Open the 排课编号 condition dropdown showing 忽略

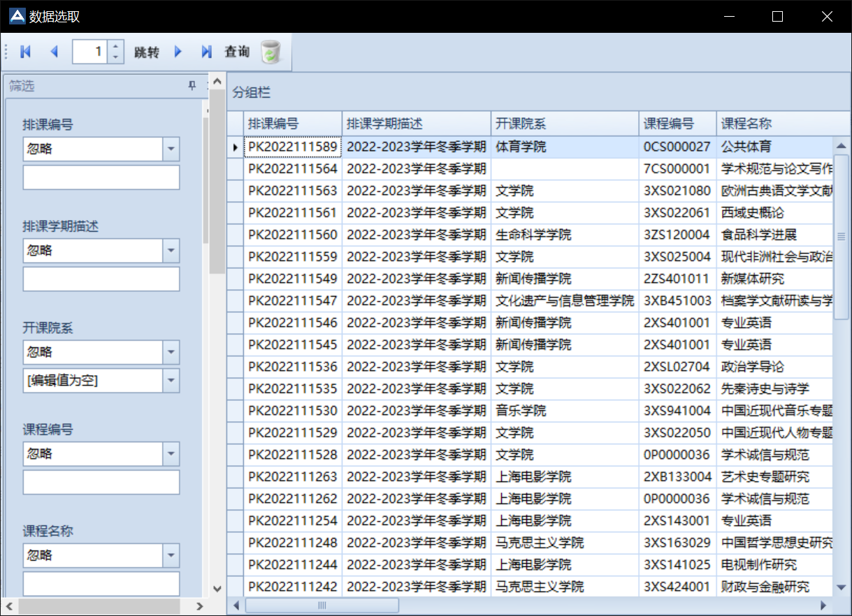(x=170, y=149)
